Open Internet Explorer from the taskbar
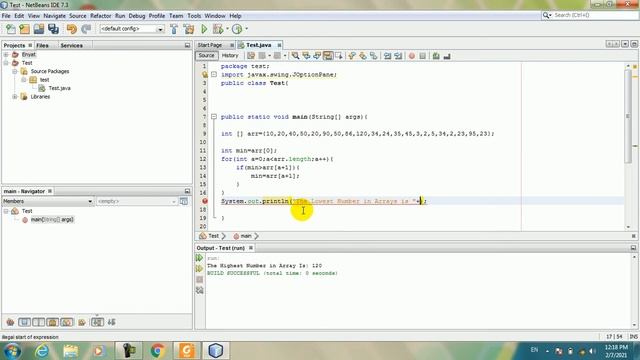Screen dimensions: 640x360 pyautogui.click(x=41, y=350)
